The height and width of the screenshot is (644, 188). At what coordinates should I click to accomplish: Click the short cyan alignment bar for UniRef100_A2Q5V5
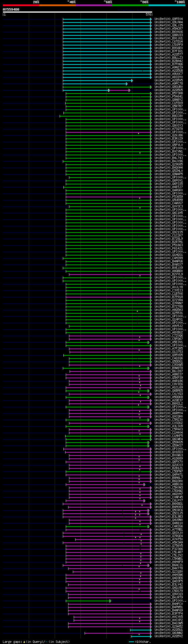coord(98,80)
